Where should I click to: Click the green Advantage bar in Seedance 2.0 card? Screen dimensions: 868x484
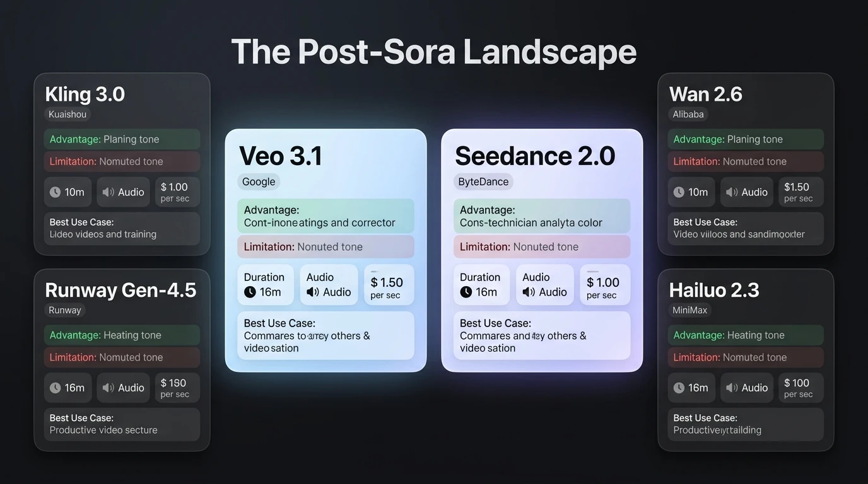(x=541, y=216)
